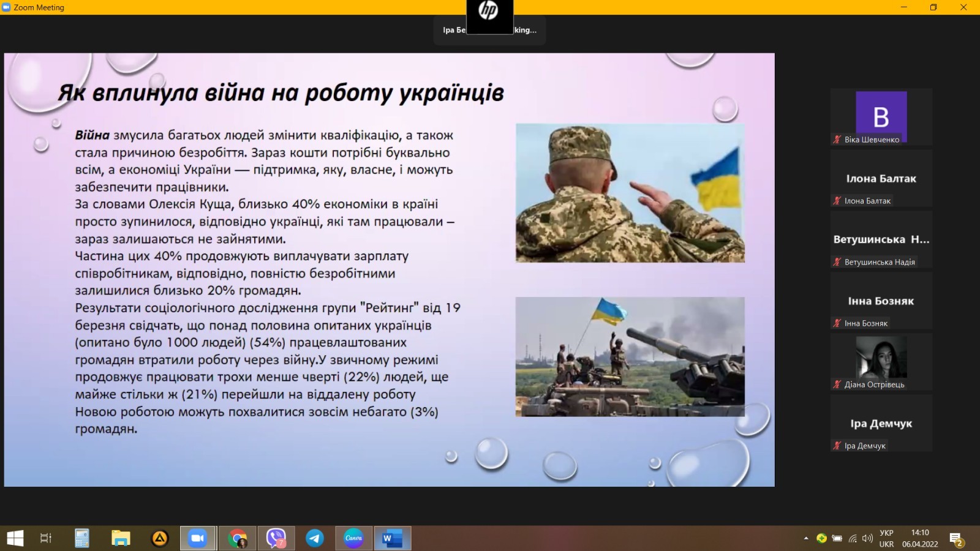Open the AIMP player taskbar icon
The image size is (980, 551).
[x=160, y=538]
